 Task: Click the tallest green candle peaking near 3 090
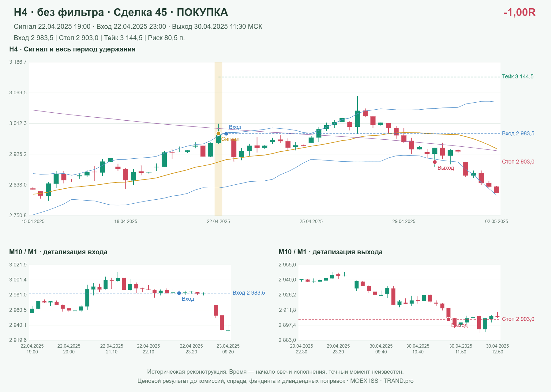point(357,119)
